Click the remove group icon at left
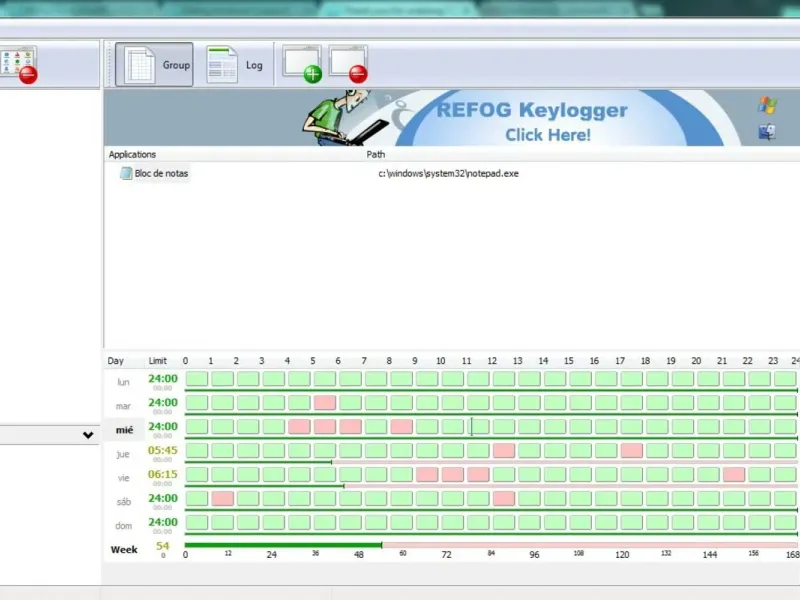 tap(19, 65)
